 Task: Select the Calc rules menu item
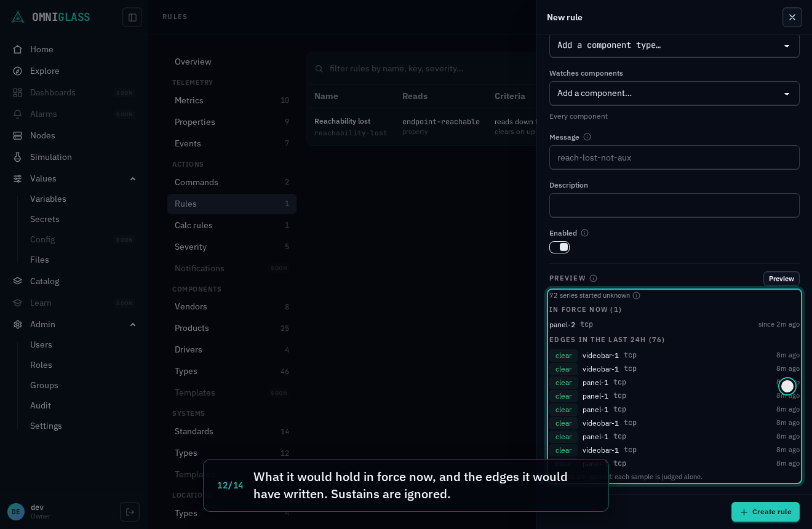tap(232, 225)
